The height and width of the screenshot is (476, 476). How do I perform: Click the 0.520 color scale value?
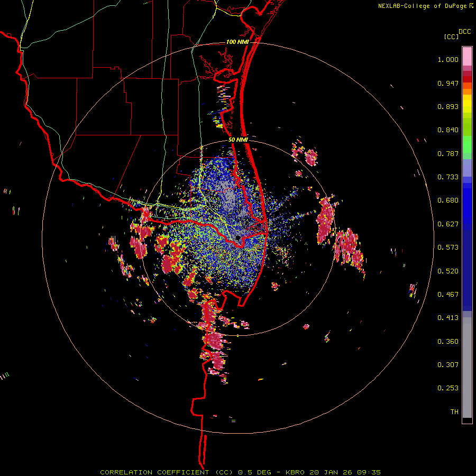448,271
